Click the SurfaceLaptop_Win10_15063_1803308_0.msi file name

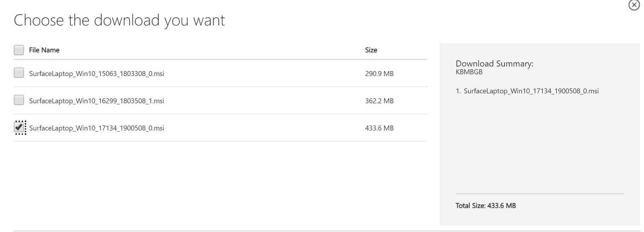[97, 74]
